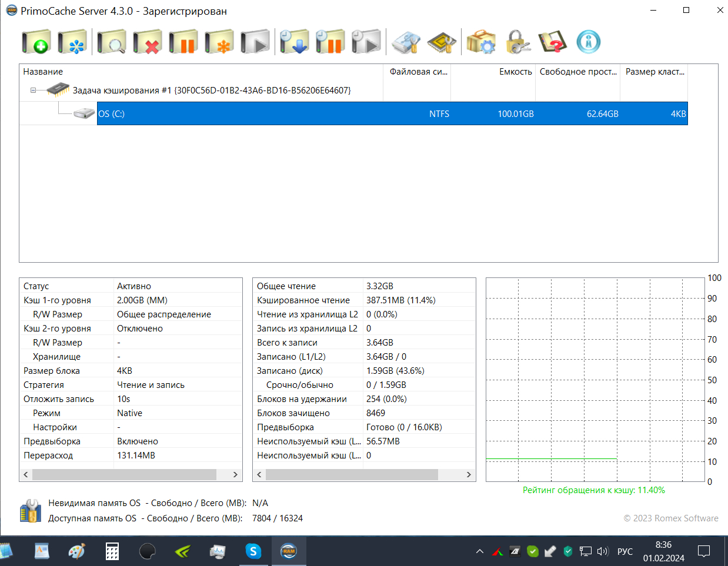Open help (book with question mark icon)

click(553, 42)
